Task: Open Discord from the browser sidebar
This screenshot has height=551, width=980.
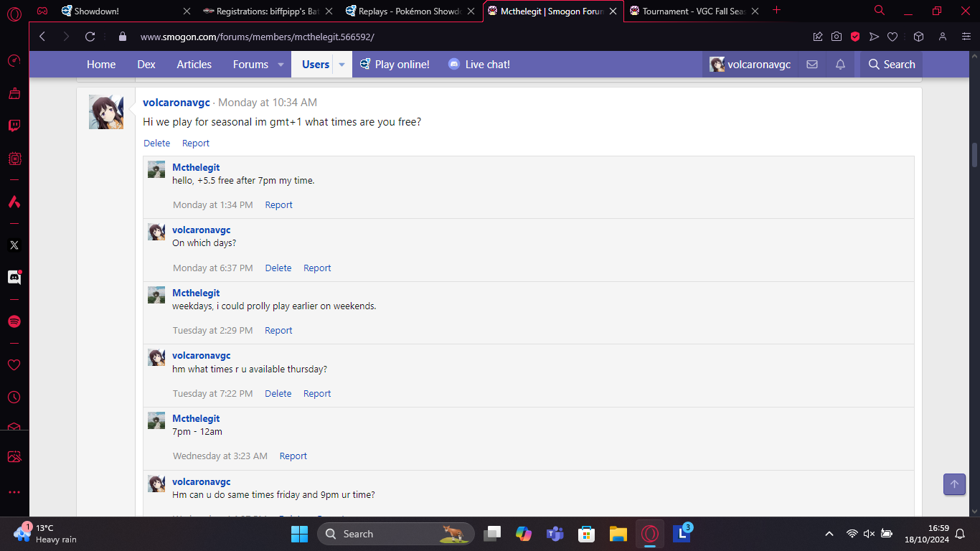Action: tap(14, 278)
